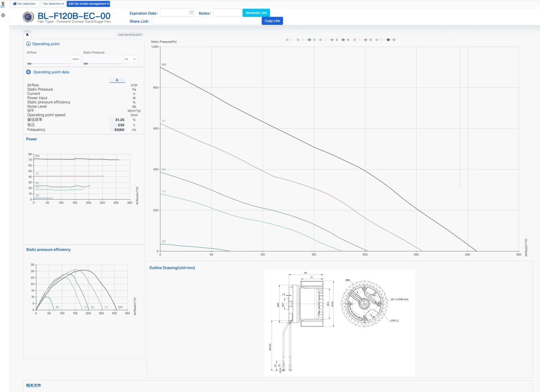The width and height of the screenshot is (540, 392).
Task: Open the user avatar profile icon
Action: coord(3,5)
